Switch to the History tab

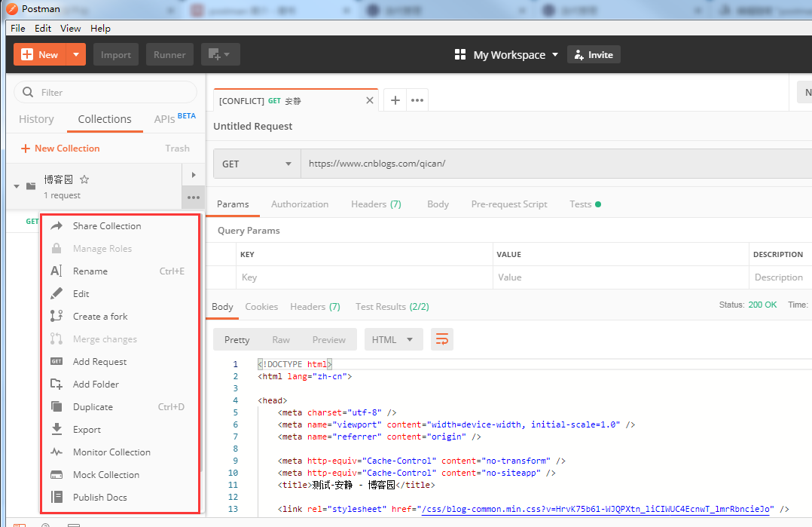36,119
